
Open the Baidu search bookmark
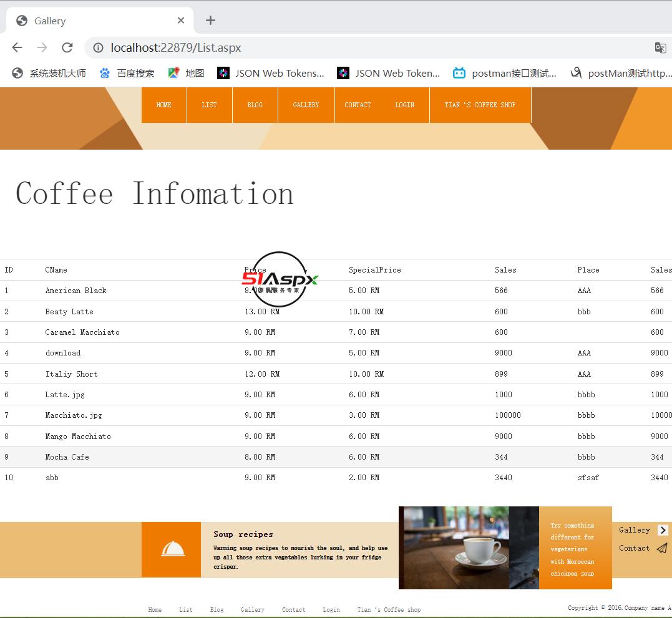127,73
